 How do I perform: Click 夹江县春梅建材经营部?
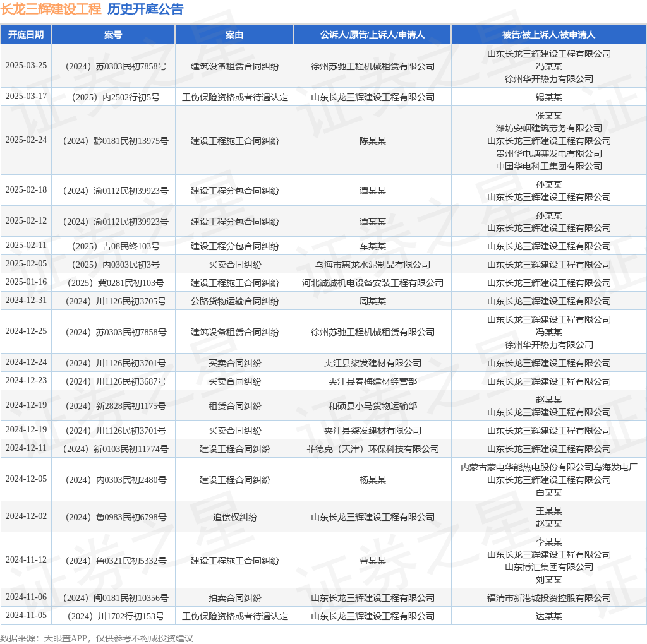pos(373,382)
